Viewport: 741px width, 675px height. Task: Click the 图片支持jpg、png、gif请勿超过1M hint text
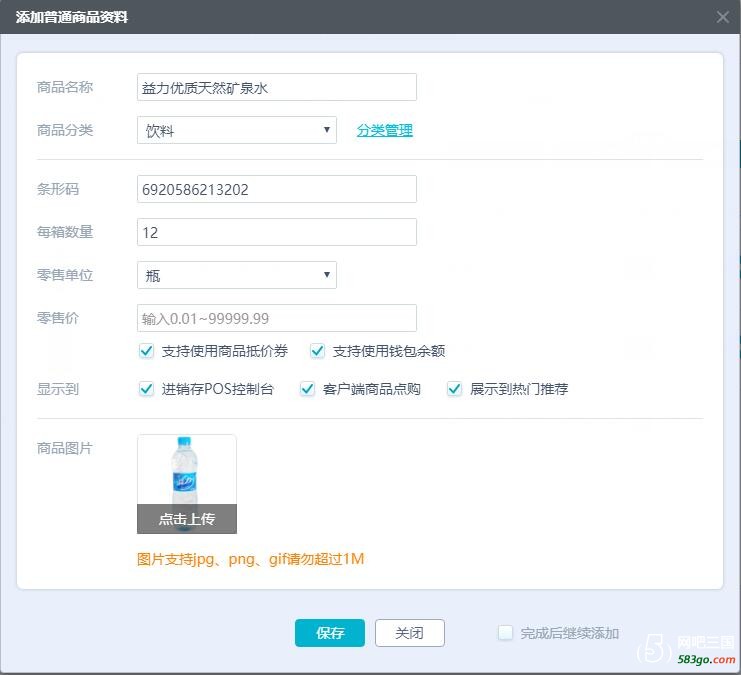coord(250,559)
